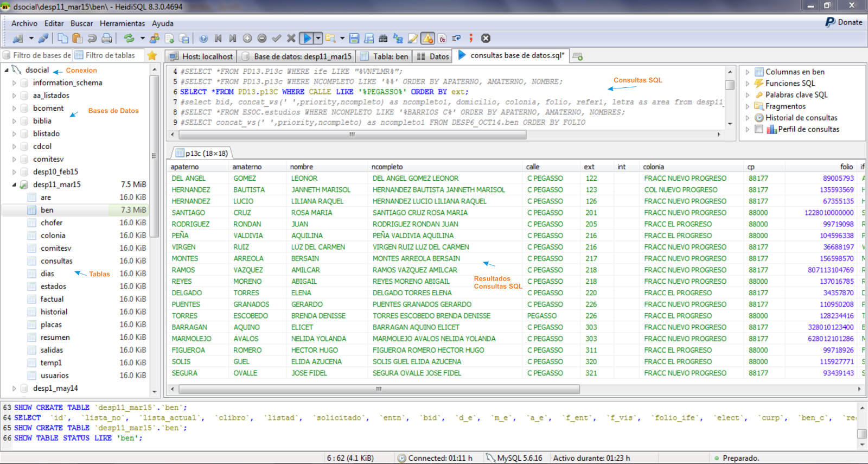Click the Save SQL file icon

[354, 39]
